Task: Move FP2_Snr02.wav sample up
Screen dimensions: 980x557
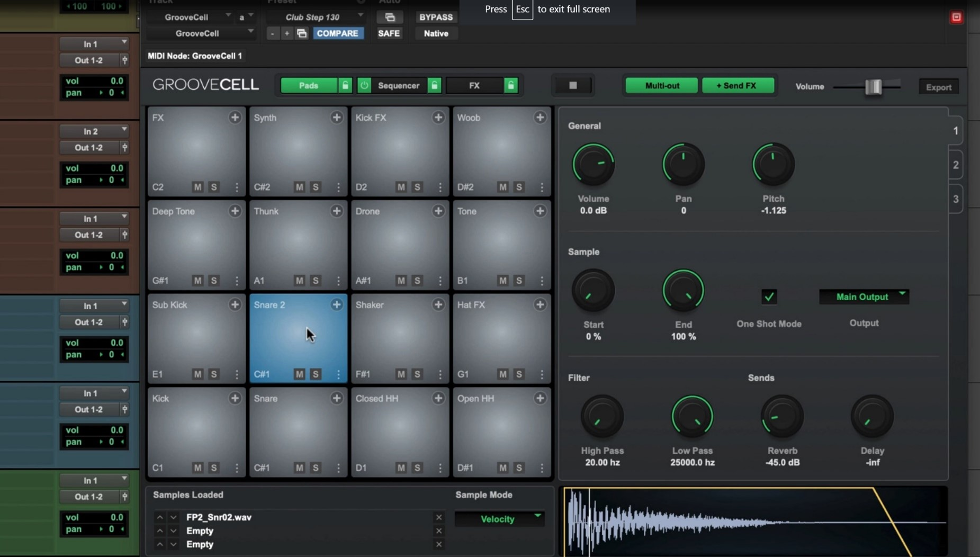Action: (159, 517)
